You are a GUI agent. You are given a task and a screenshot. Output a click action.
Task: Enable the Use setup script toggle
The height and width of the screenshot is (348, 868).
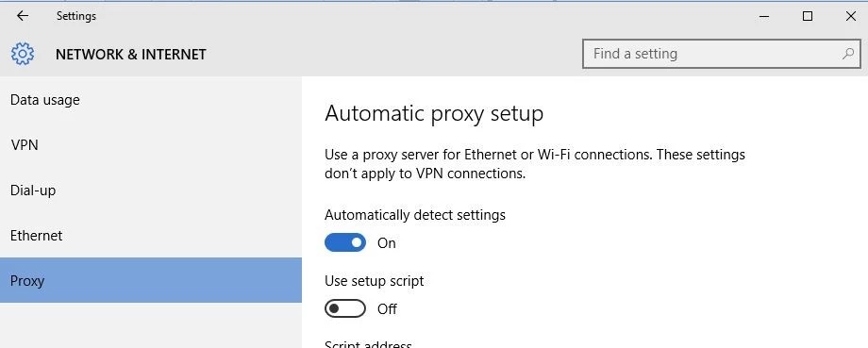(345, 308)
